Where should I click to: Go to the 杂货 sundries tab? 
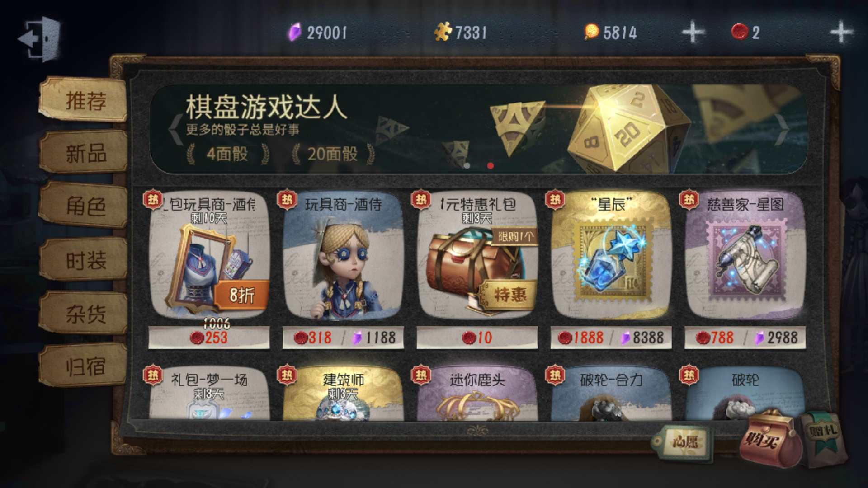84,313
